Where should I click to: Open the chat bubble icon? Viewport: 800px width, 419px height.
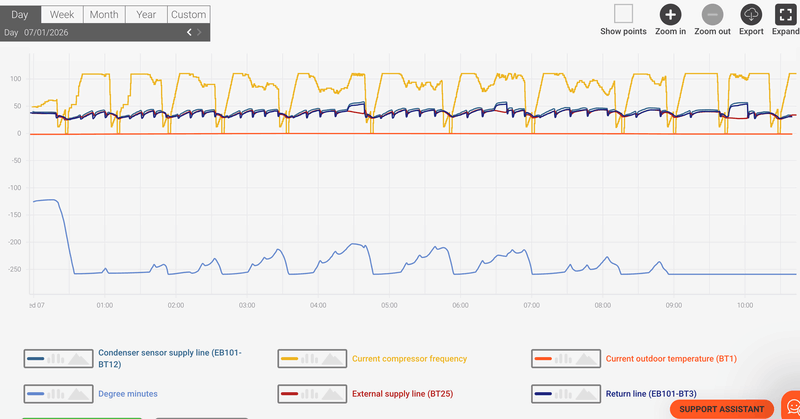792,406
